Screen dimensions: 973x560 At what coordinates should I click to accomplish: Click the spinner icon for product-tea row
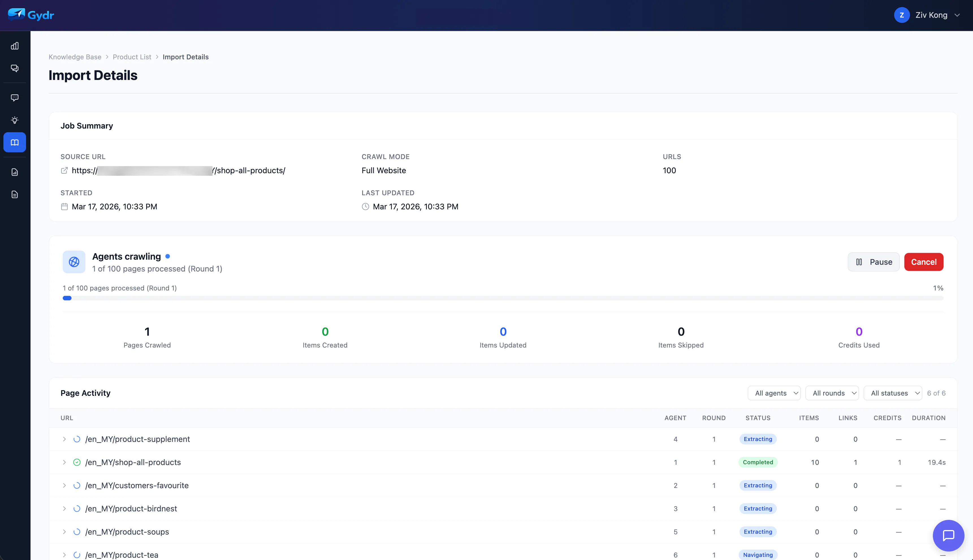point(77,555)
